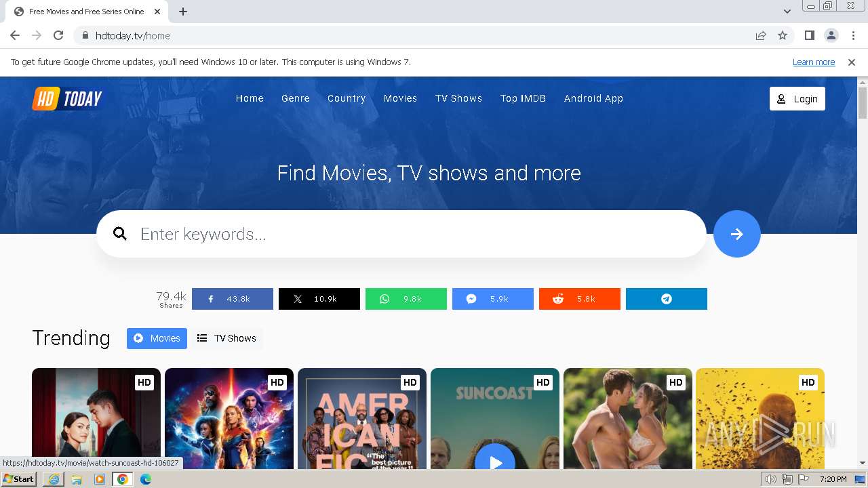The width and height of the screenshot is (868, 488).
Task: Open the TV Shows page
Action: (458, 98)
